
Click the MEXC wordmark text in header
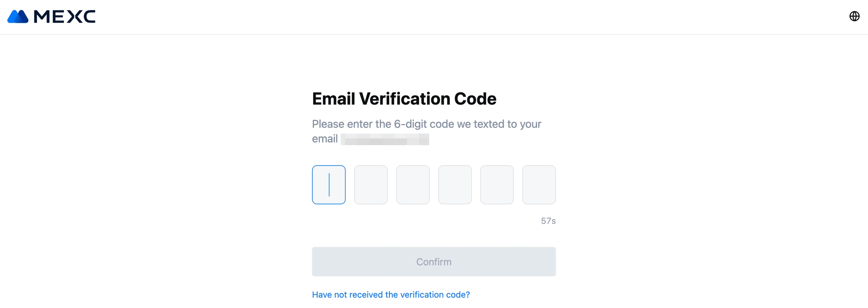pos(64,17)
